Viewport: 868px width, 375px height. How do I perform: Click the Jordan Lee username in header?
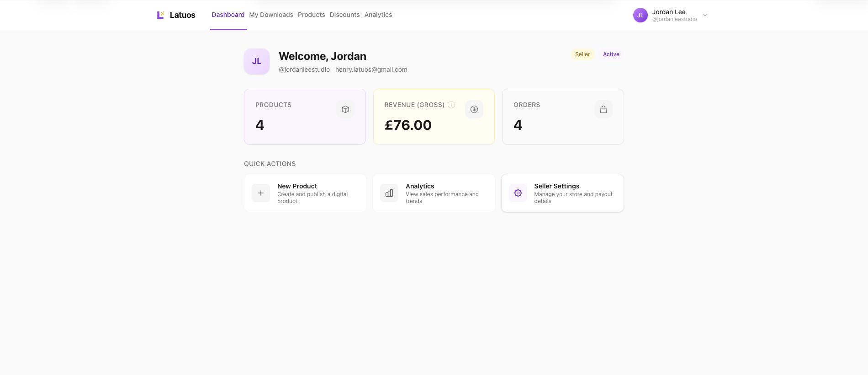pos(669,12)
